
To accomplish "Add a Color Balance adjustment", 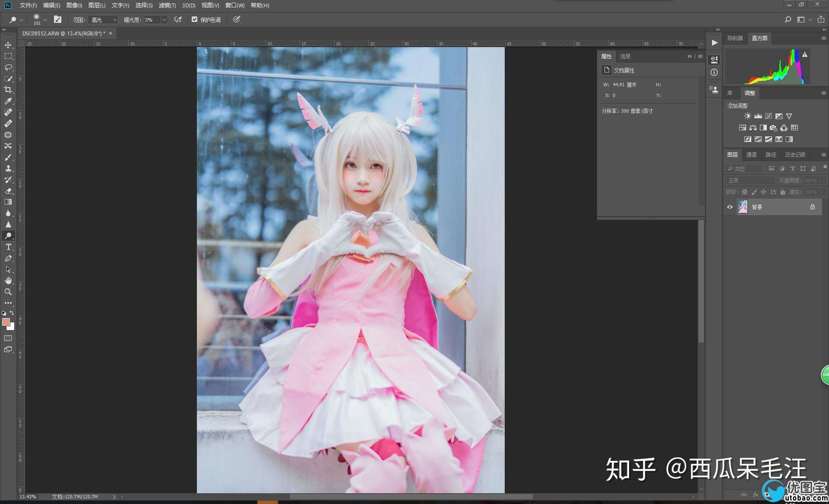I will pyautogui.click(x=753, y=128).
